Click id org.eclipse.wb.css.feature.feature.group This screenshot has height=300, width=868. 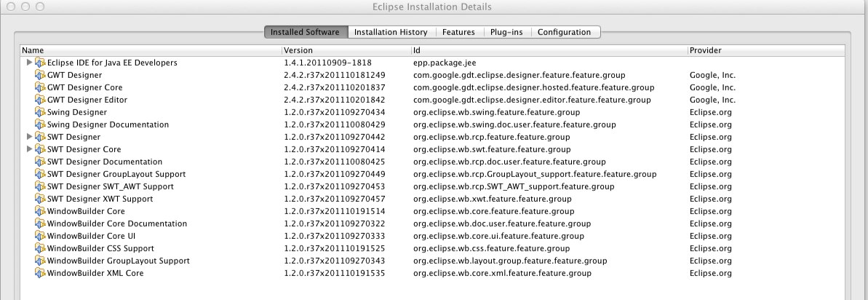coord(492,248)
